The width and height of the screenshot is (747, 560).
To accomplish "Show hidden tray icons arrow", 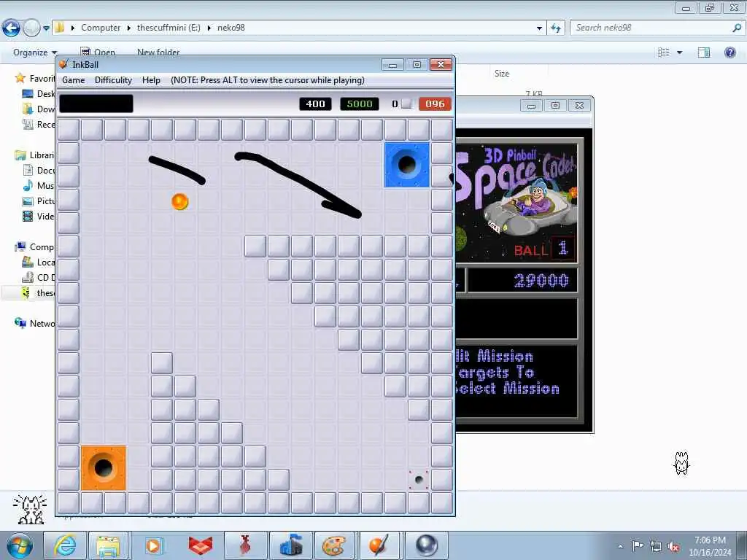I will [620, 546].
